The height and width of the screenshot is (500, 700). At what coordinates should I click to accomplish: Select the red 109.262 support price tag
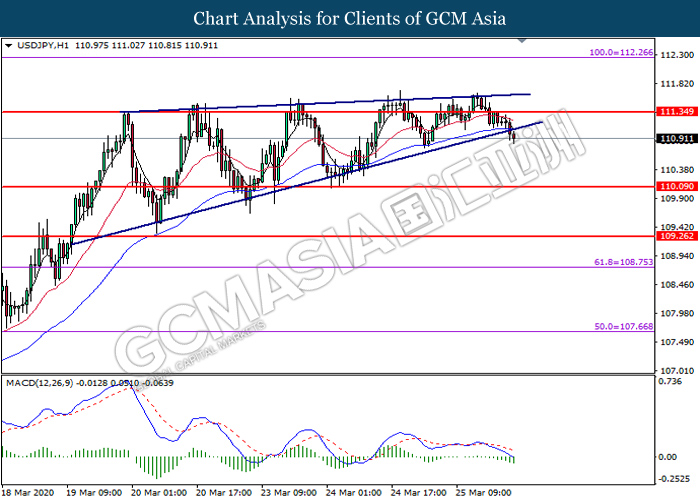tap(670, 237)
